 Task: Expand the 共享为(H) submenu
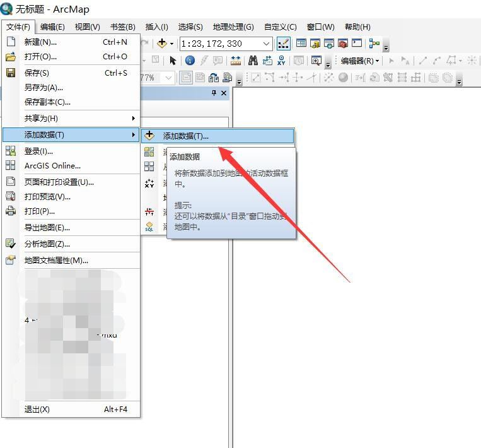pos(71,118)
